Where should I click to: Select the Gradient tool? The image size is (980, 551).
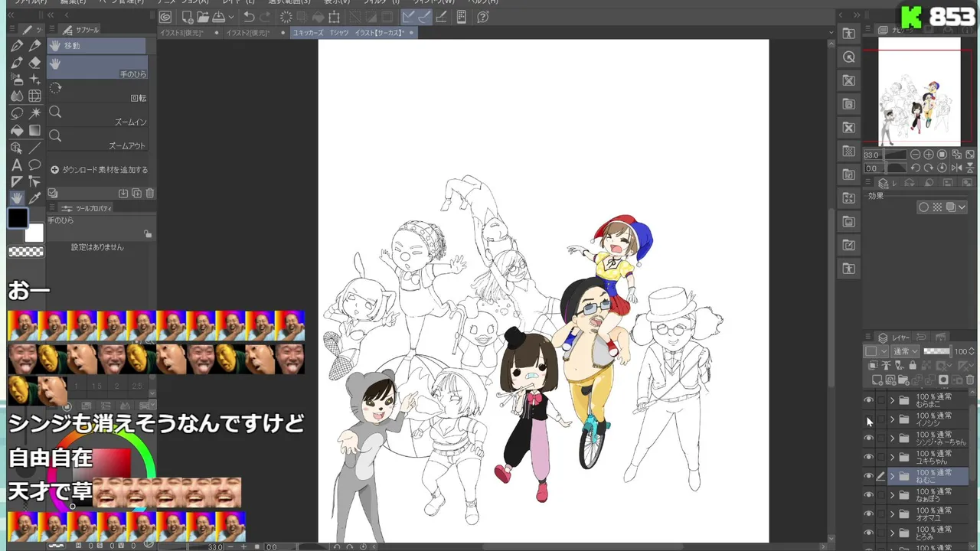(34, 130)
